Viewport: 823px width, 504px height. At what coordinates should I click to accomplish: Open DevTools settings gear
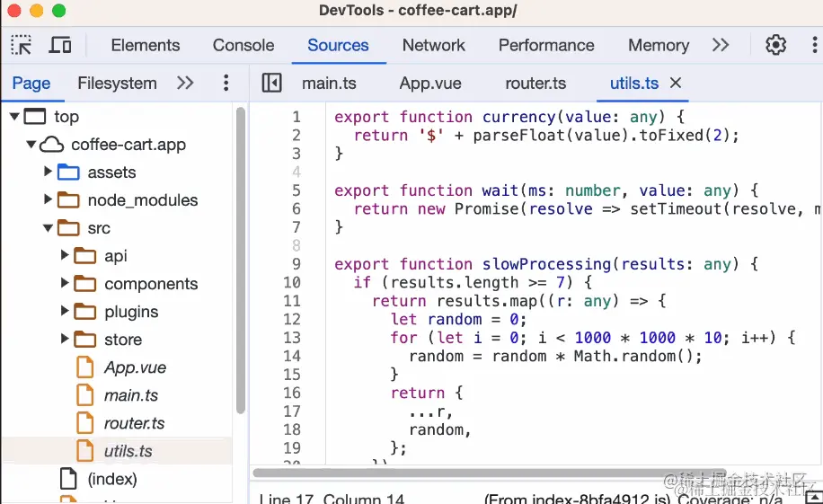(775, 45)
